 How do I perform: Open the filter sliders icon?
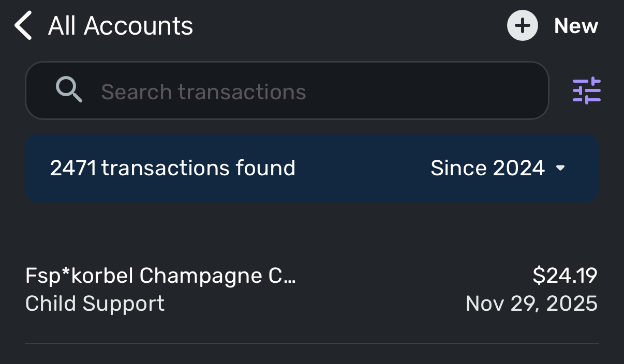586,90
